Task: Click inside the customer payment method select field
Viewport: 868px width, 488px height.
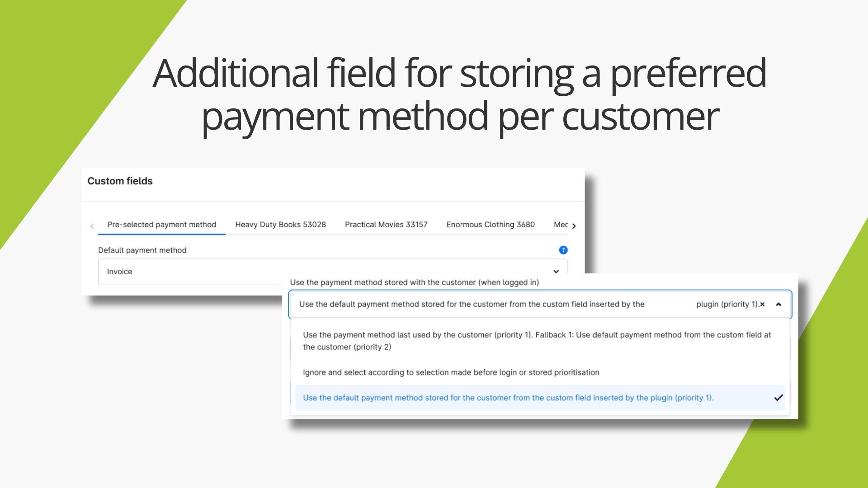Action: (471, 305)
